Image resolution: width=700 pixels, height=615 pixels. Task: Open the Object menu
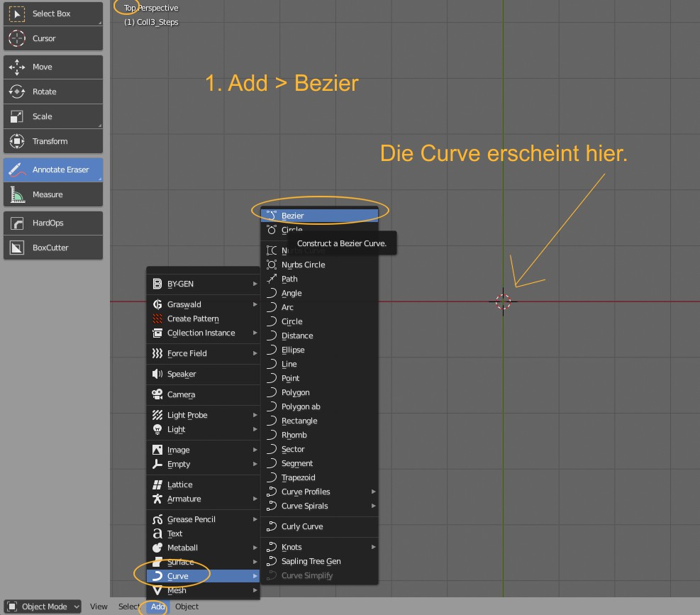pyautogui.click(x=187, y=606)
